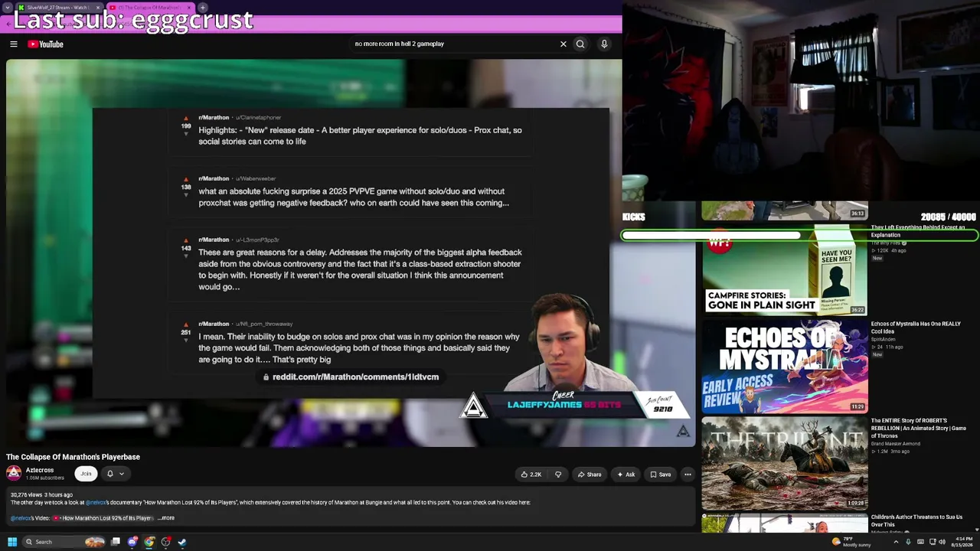Open the Echoes of Mystralia review thumbnail
980x551 pixels.
pos(785,366)
